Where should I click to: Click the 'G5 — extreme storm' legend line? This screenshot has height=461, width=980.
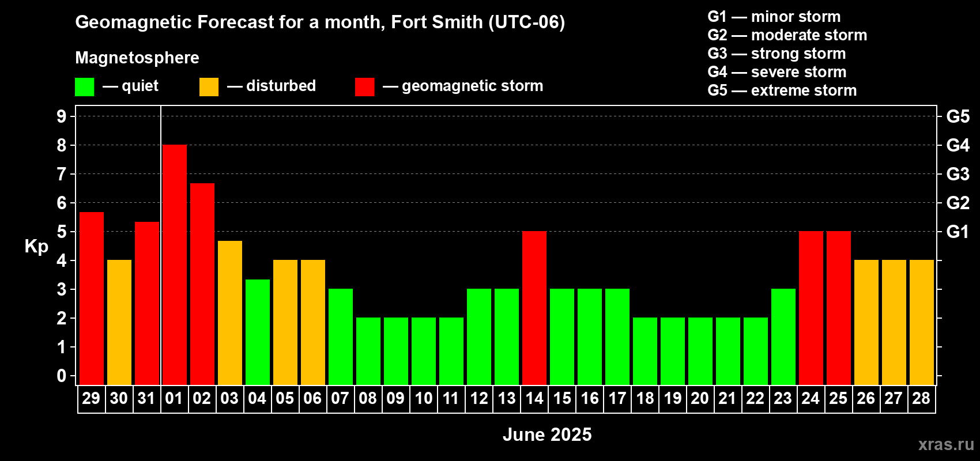tap(782, 90)
